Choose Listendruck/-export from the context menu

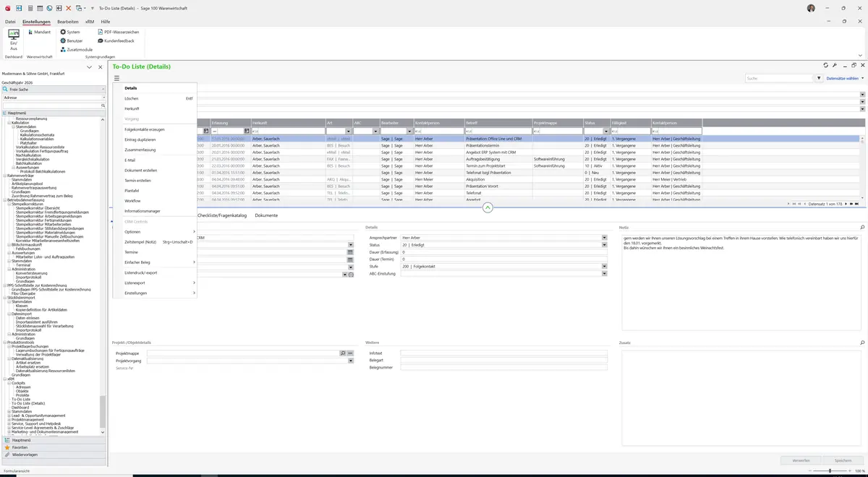[x=141, y=272]
